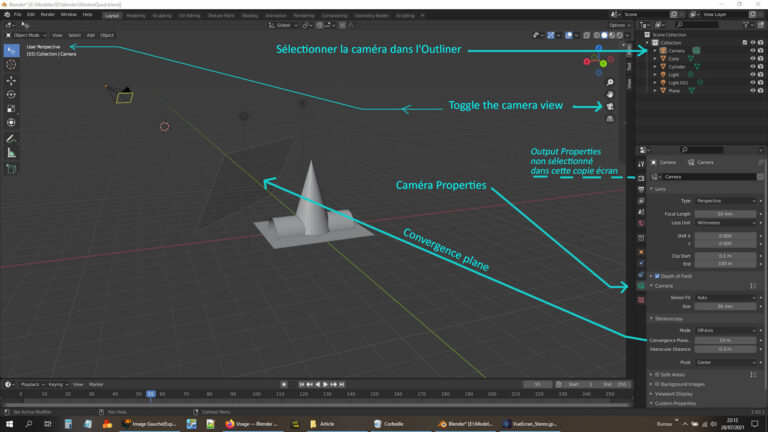Click the zoom magnifier icon in viewport
The height and width of the screenshot is (432, 768).
point(610,82)
